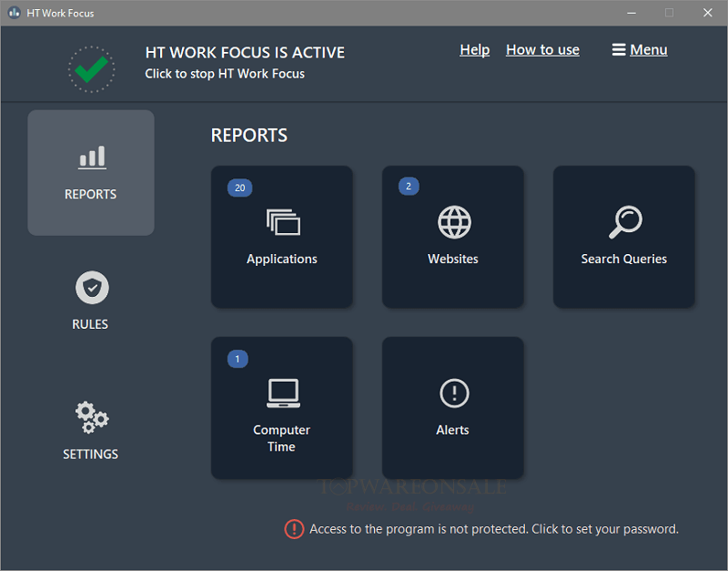728x571 pixels.
Task: Open the Search Queries report label
Action: (x=624, y=259)
